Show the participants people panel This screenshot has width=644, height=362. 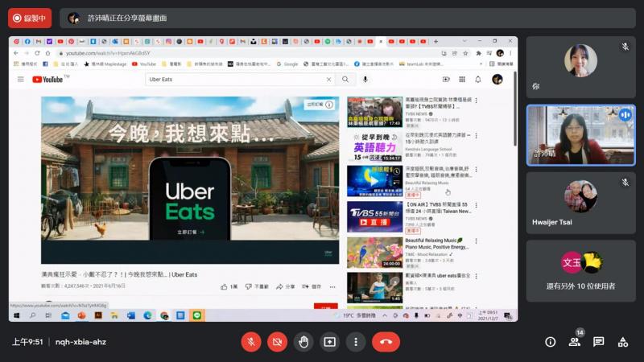pyautogui.click(x=574, y=341)
